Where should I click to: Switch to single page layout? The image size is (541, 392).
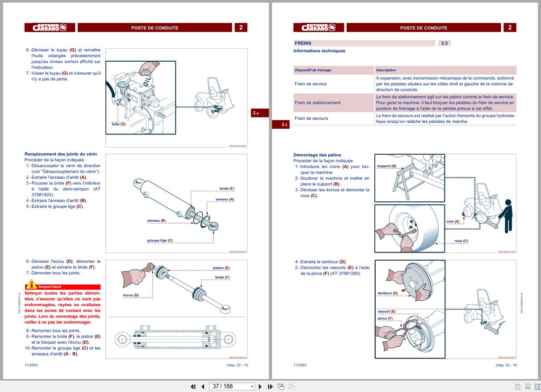coord(518,387)
